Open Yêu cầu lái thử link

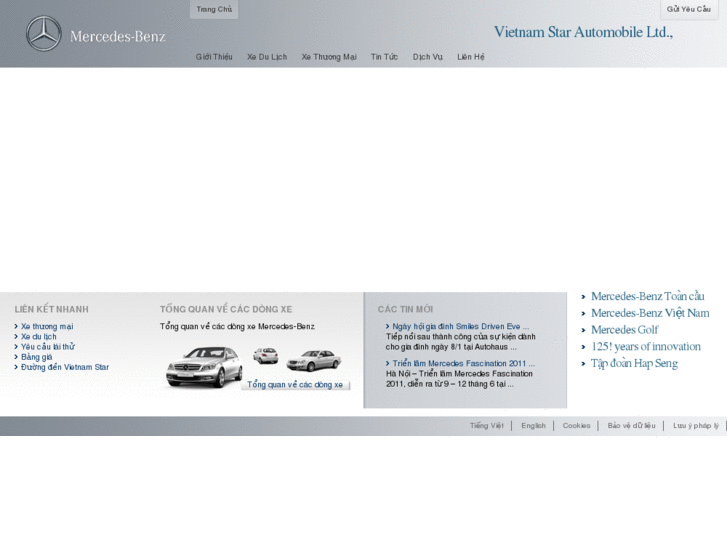(47, 347)
